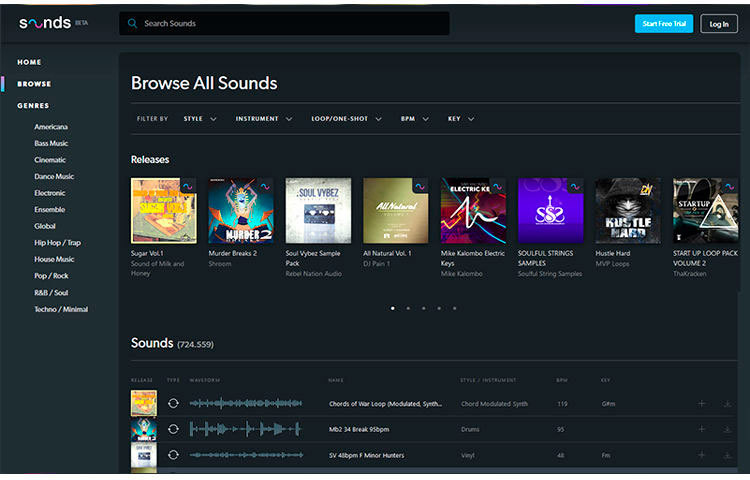Download the Mb2 34 Break 95bpm sound
Screen dimensions: 750x480
coord(728,429)
